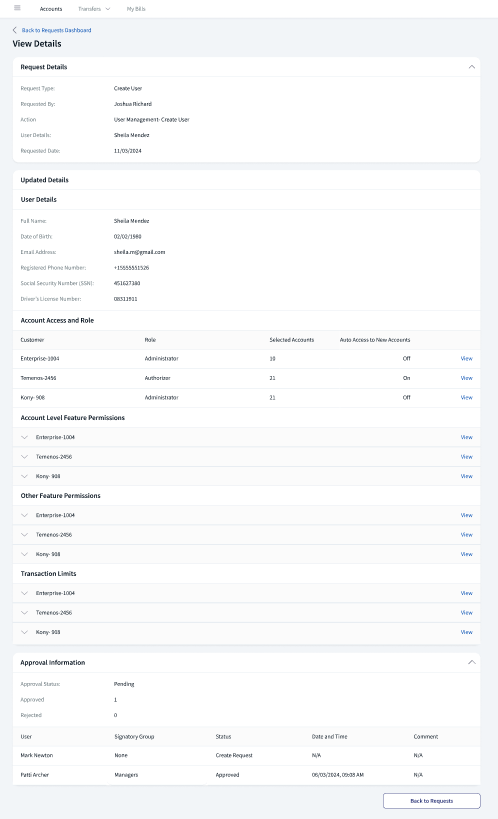Open the Transfers dropdown menu
The width and height of the screenshot is (498, 819).
(94, 9)
